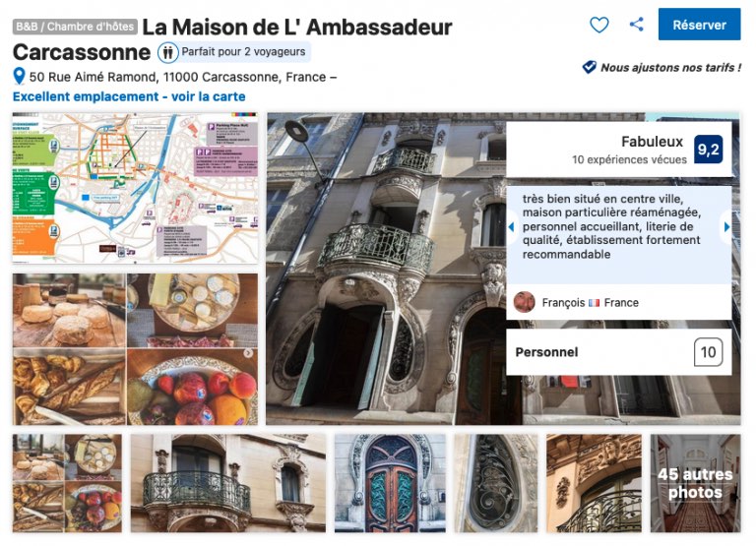Click the 9,2 review score badge
The image size is (756, 546).
pos(708,150)
